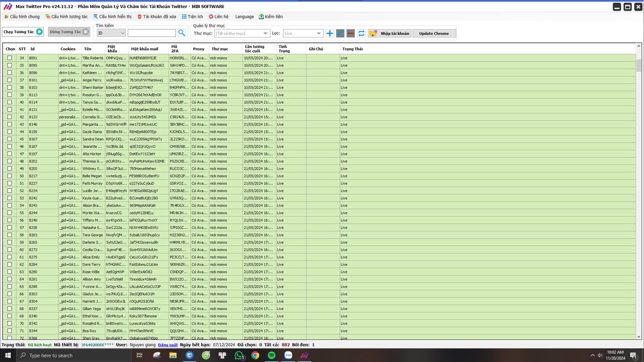Open the Tài khoản đã xóa menu

[157, 17]
